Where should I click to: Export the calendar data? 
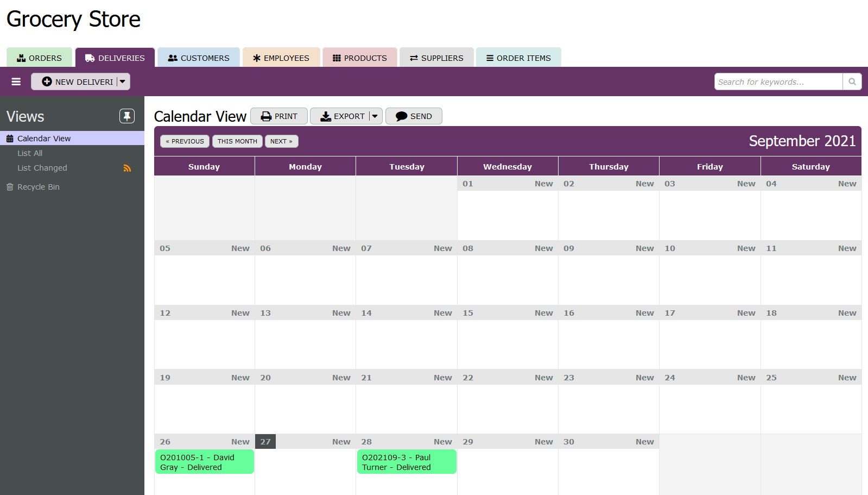coord(342,116)
